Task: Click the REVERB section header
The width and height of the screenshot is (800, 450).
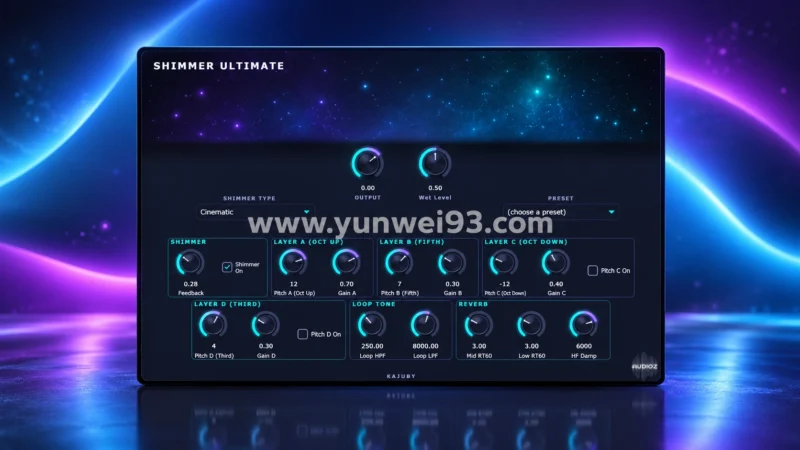Action: pyautogui.click(x=473, y=304)
